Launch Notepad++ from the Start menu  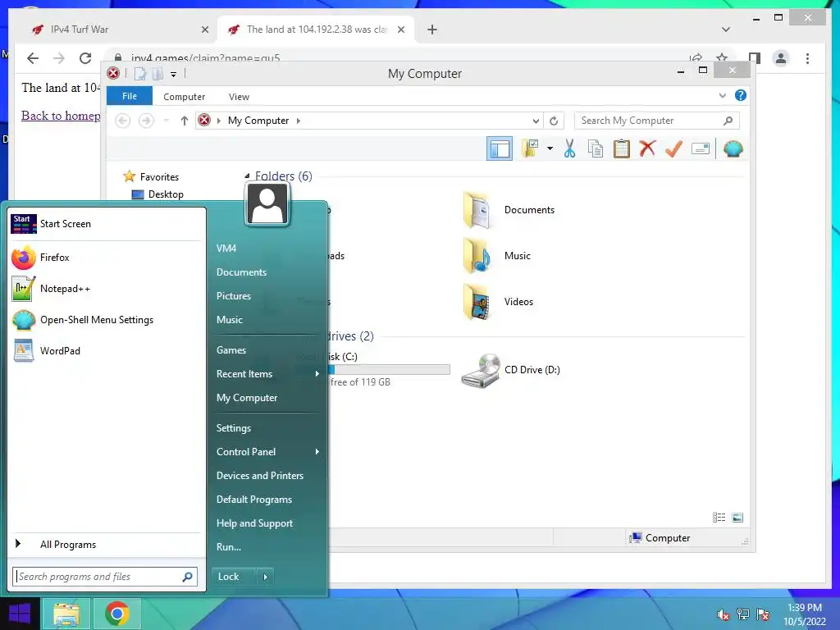[106, 289]
